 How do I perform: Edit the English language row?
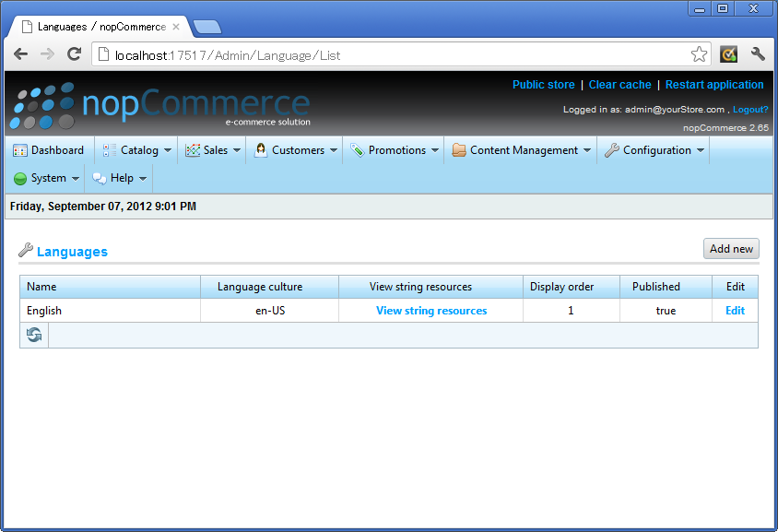[x=735, y=311]
